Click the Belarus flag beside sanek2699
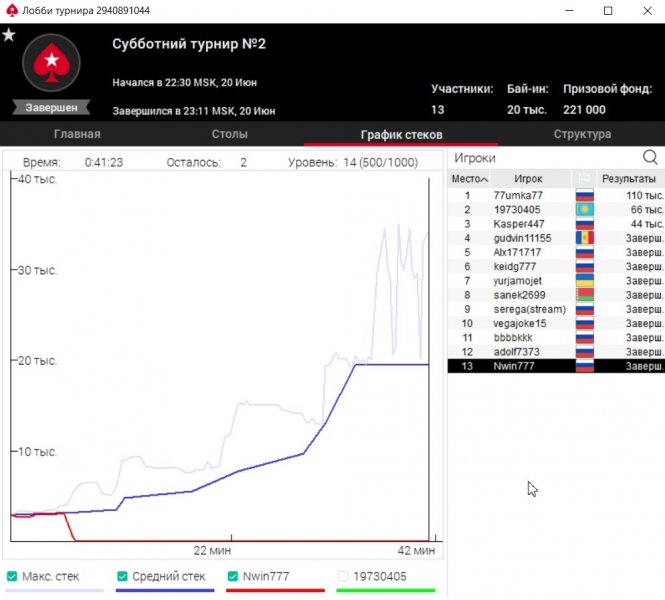665x600 pixels. pos(584,295)
